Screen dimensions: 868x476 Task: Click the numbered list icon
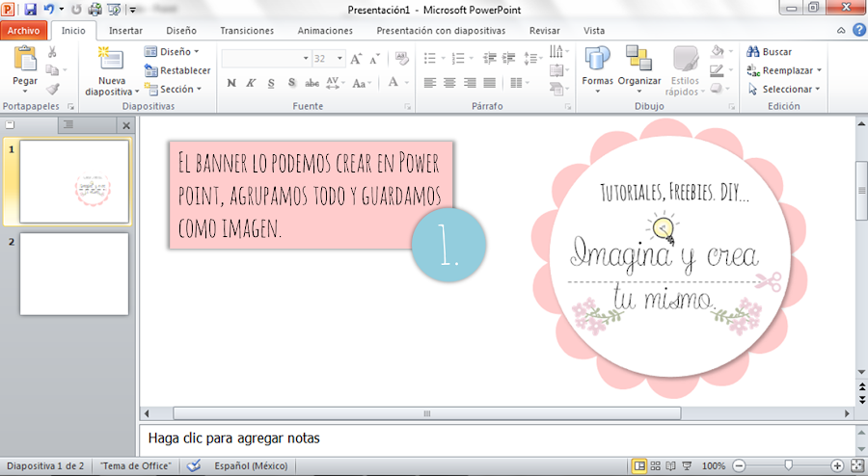[458, 58]
